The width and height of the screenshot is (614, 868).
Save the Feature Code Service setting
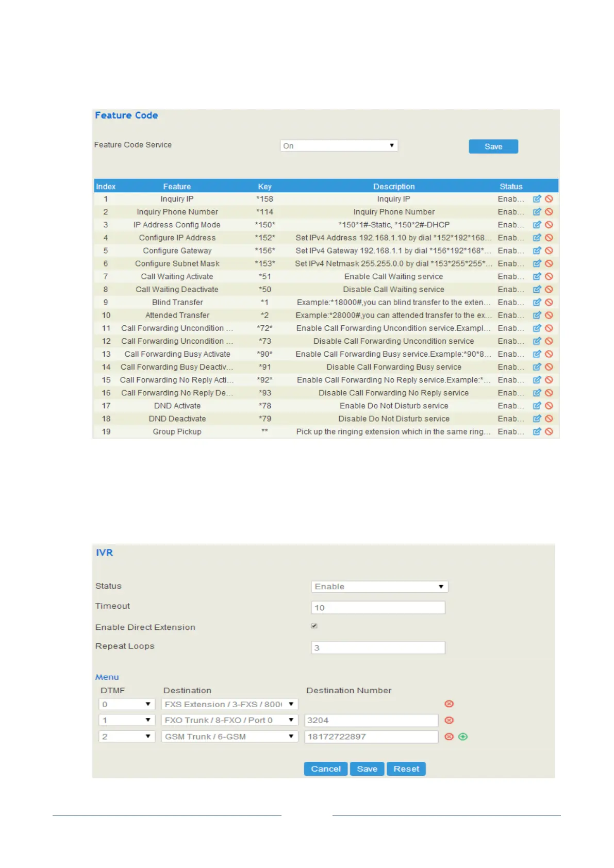point(493,146)
